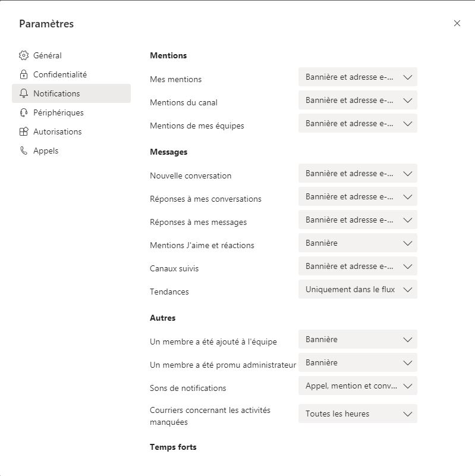Open the Mes mentions dropdown
This screenshot has height=476, width=475.
[x=358, y=77]
